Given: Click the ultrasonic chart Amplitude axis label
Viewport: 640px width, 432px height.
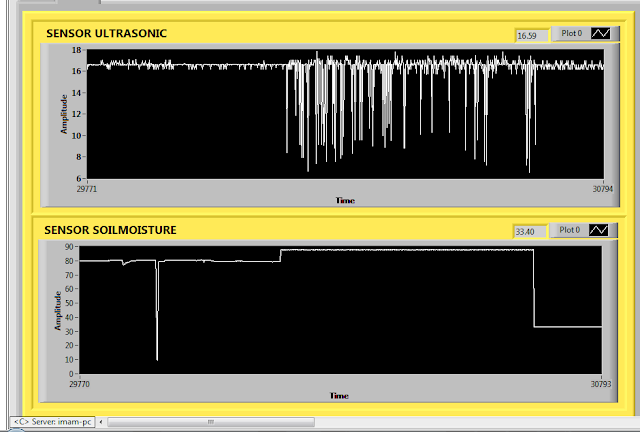Looking at the screenshot, I should tap(64, 114).
